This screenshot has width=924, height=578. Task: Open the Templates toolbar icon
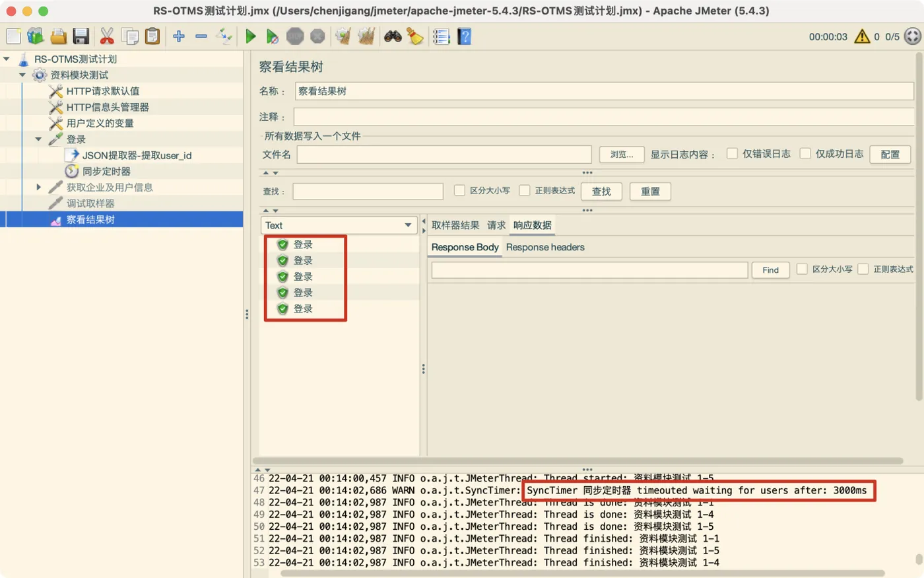coord(35,36)
